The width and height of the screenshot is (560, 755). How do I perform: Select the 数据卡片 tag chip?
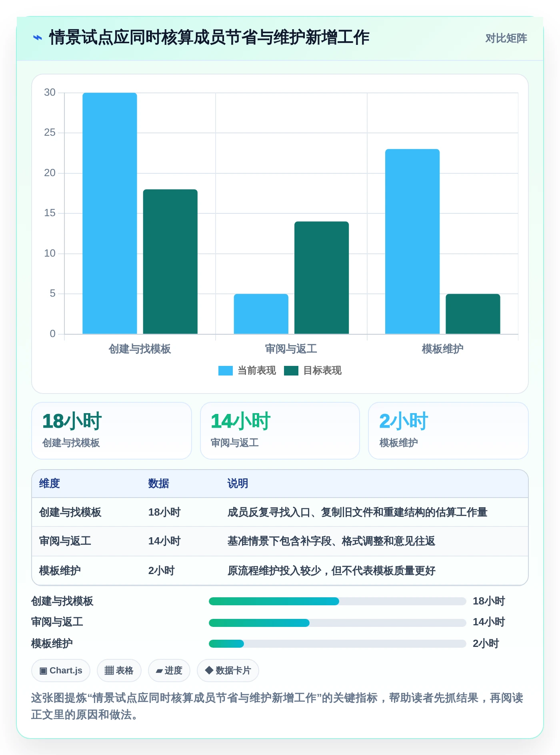pos(228,671)
